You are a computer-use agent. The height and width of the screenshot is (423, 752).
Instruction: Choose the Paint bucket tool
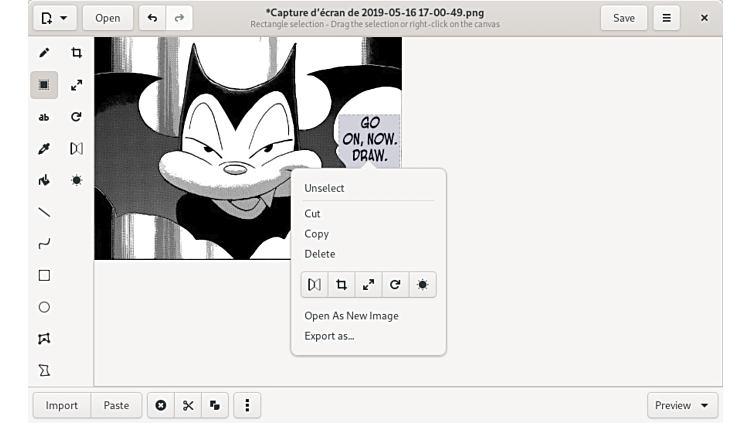(x=44, y=181)
